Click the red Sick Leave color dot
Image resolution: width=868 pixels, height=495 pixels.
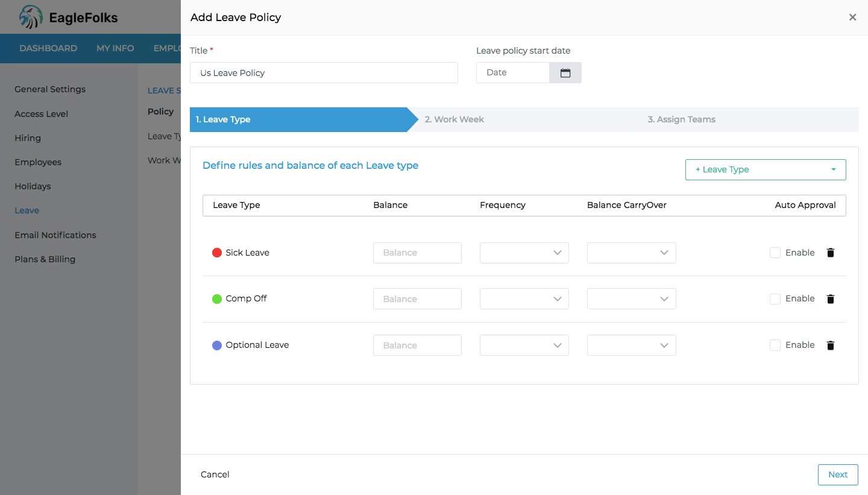coord(217,253)
